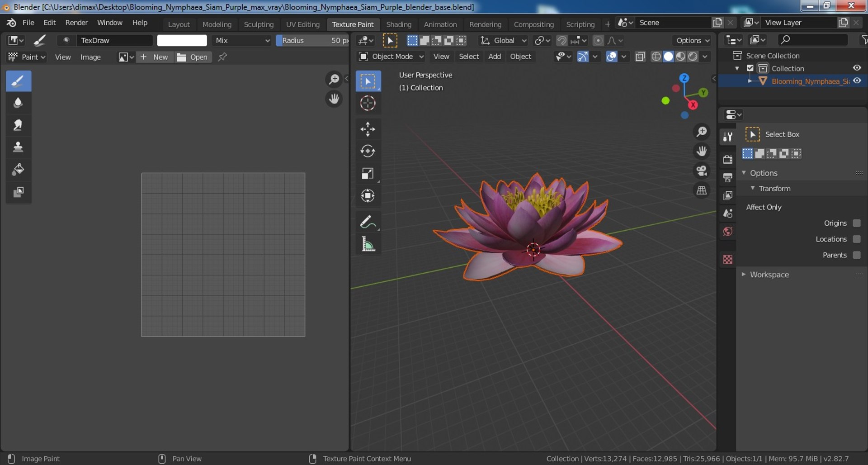Click the 3D viewport pan hand icon
This screenshot has width=868, height=465.
coord(702,151)
